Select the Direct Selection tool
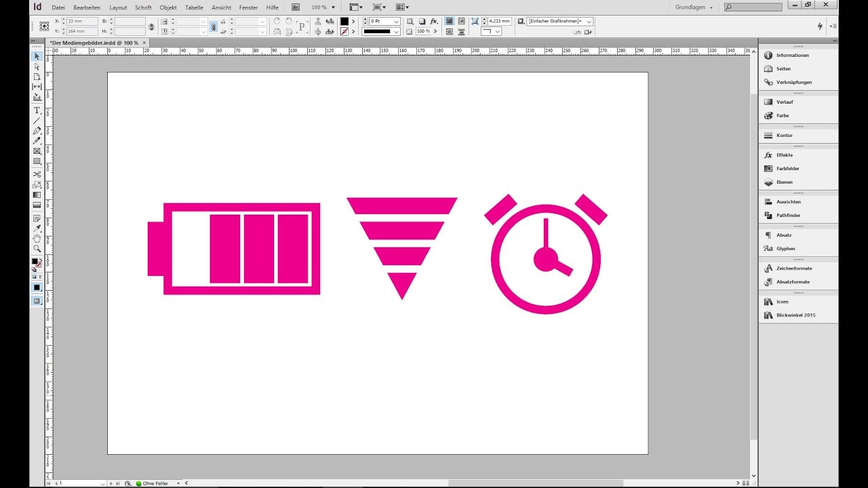868x488 pixels. click(37, 66)
